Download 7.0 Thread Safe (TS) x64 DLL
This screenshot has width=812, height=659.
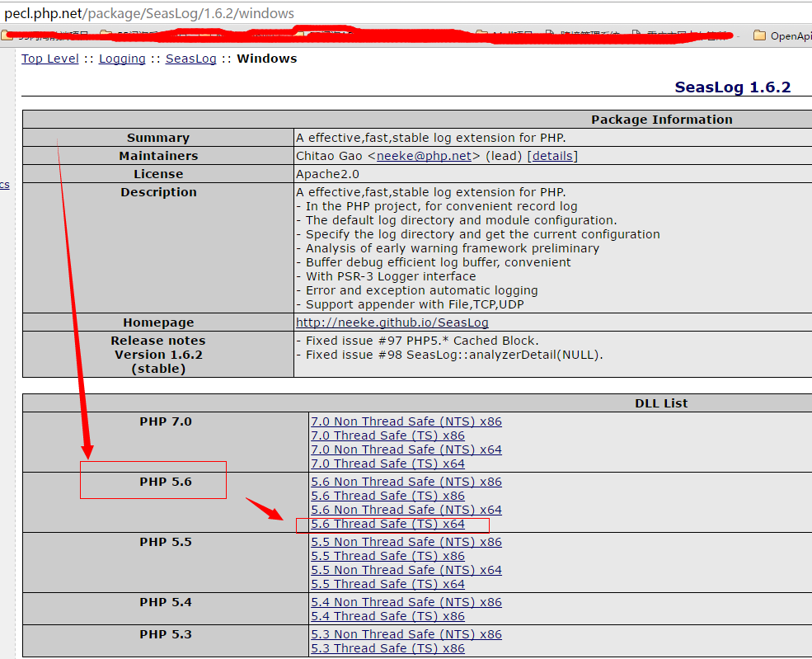(x=388, y=464)
